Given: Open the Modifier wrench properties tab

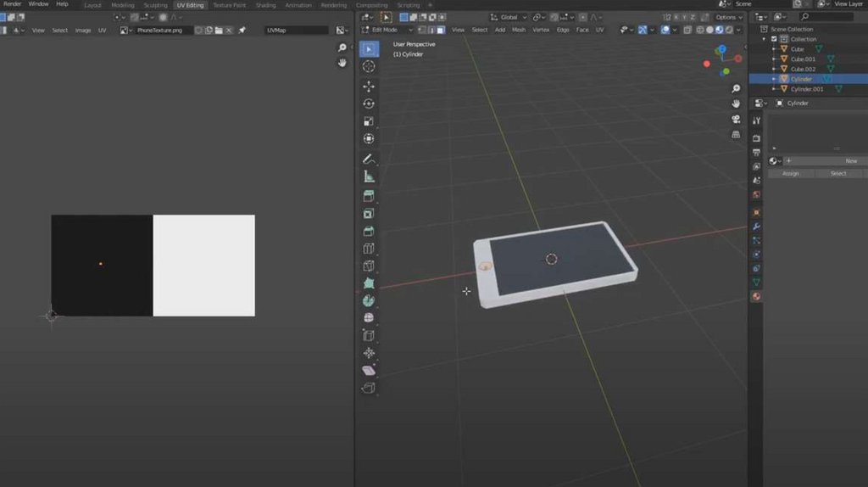Looking at the screenshot, I should click(x=756, y=227).
